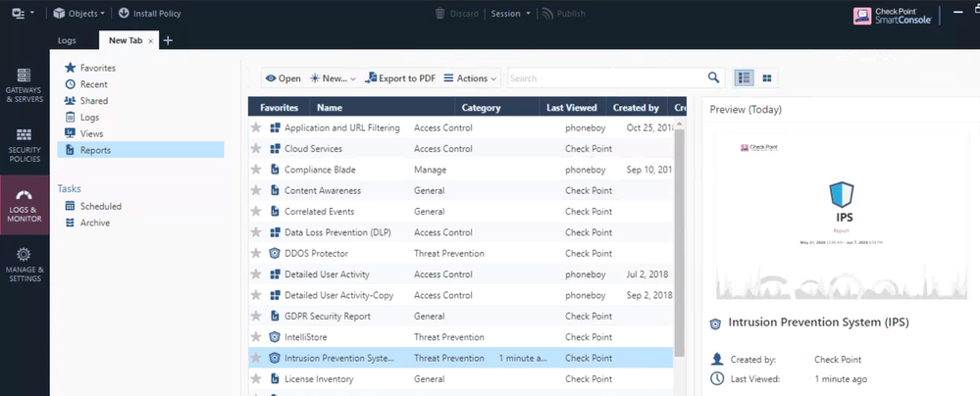
Task: Click the Intrusion Prevention System (IPS) preview title
Action: coord(818,322)
